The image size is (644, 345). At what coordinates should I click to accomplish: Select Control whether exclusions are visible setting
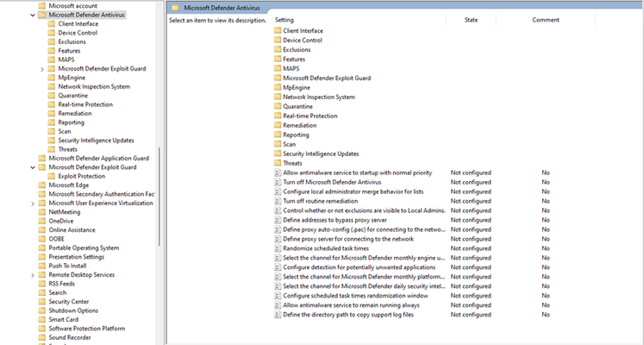(365, 210)
